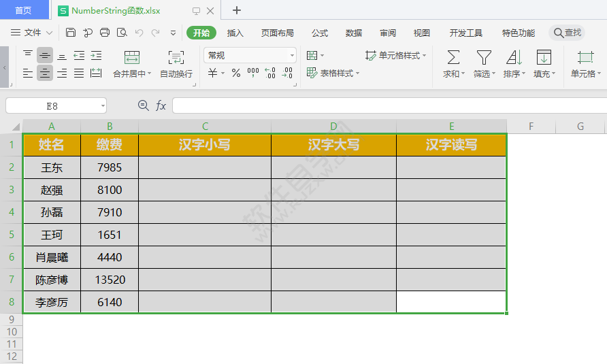607x364 pixels.
Task: Click the conditional formatting grid icon
Action: point(312,55)
